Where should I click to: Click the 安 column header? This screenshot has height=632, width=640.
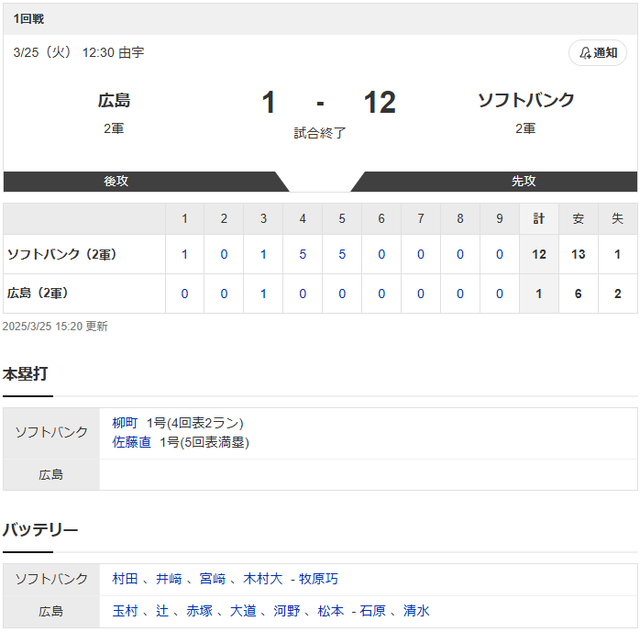click(x=578, y=219)
